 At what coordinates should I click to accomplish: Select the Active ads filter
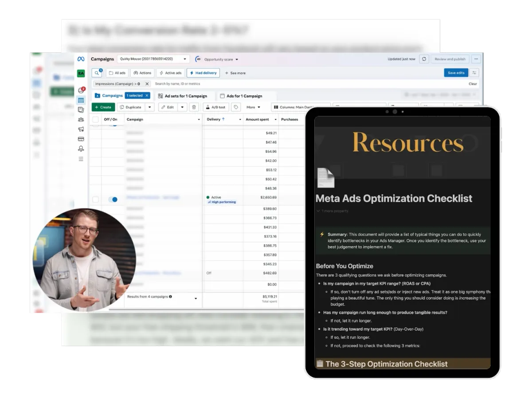coord(171,73)
